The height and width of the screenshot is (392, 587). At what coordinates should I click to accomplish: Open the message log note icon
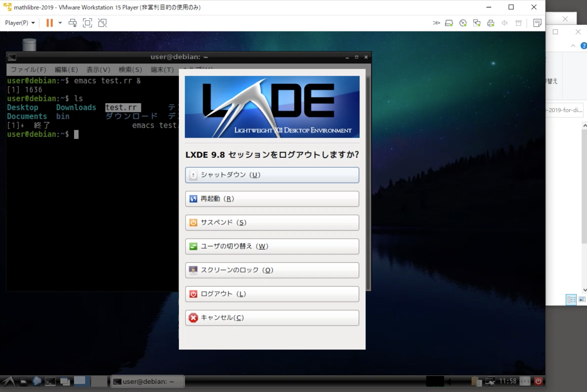click(x=537, y=23)
